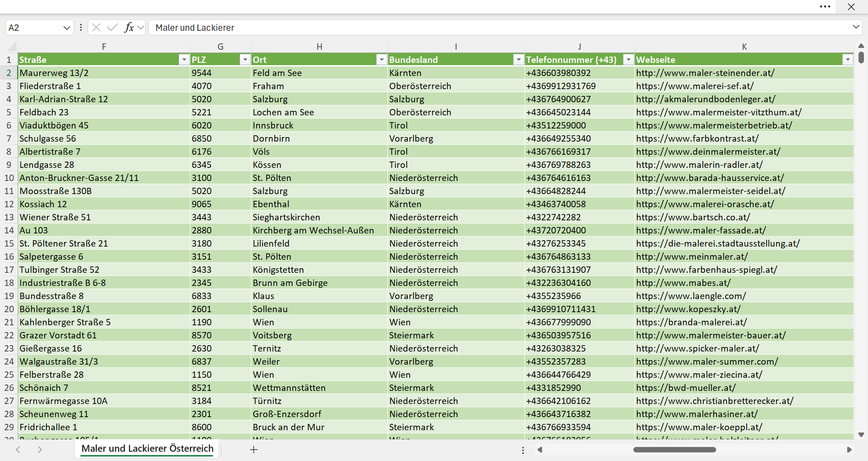Open link https://www.farbkontrast.at/
The image size is (868, 461).
coord(697,138)
